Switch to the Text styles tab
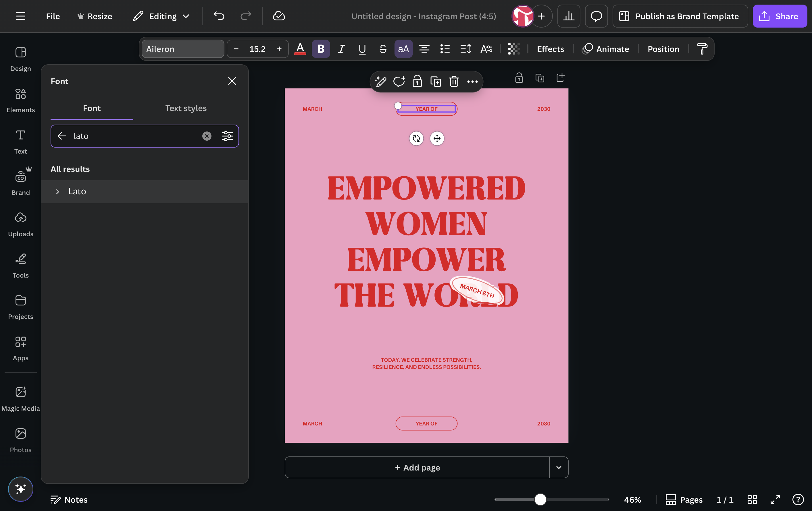Viewport: 812px width, 511px height. click(x=186, y=108)
